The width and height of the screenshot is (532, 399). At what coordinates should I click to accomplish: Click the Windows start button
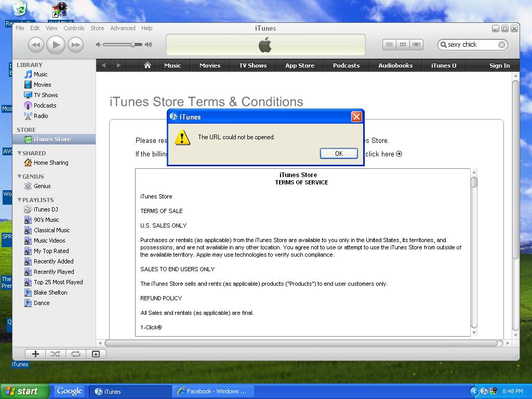pos(25,392)
